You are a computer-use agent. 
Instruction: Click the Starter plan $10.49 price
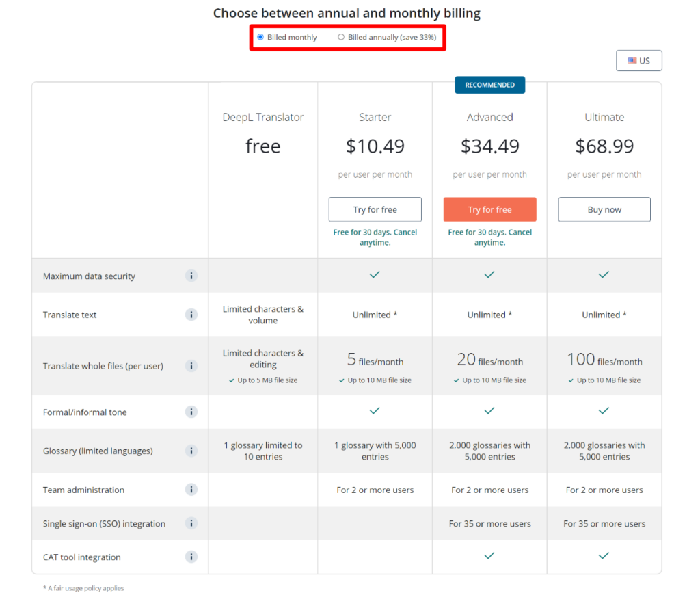coord(375,146)
